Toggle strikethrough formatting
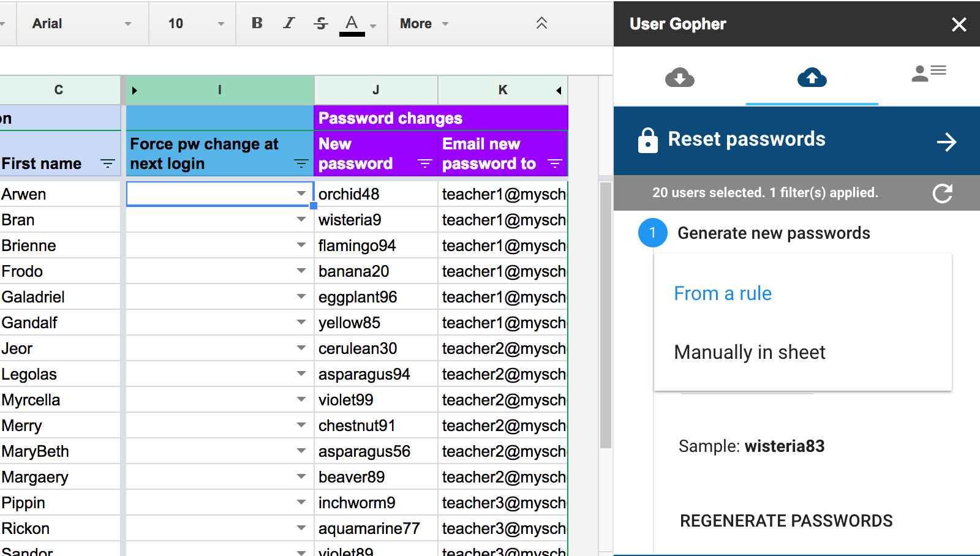 (320, 23)
